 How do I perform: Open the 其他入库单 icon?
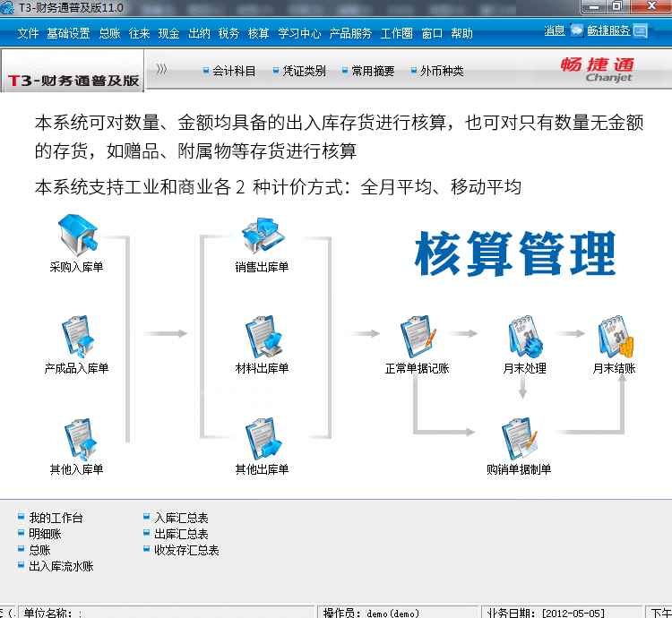tap(80, 439)
